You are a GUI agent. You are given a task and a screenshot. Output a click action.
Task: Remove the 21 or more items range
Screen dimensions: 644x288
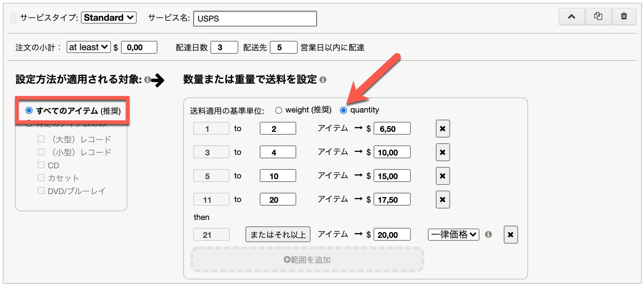[511, 235]
